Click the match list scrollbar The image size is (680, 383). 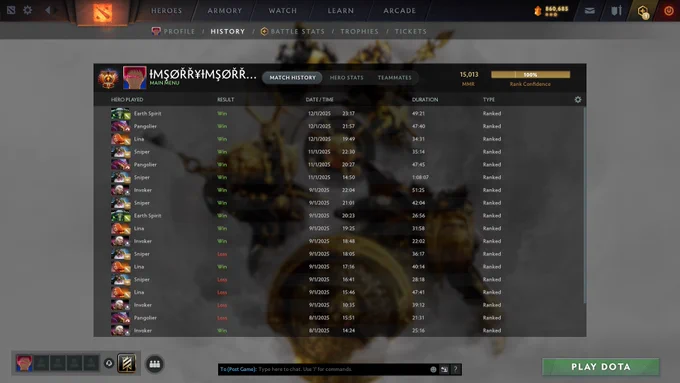[x=585, y=205]
